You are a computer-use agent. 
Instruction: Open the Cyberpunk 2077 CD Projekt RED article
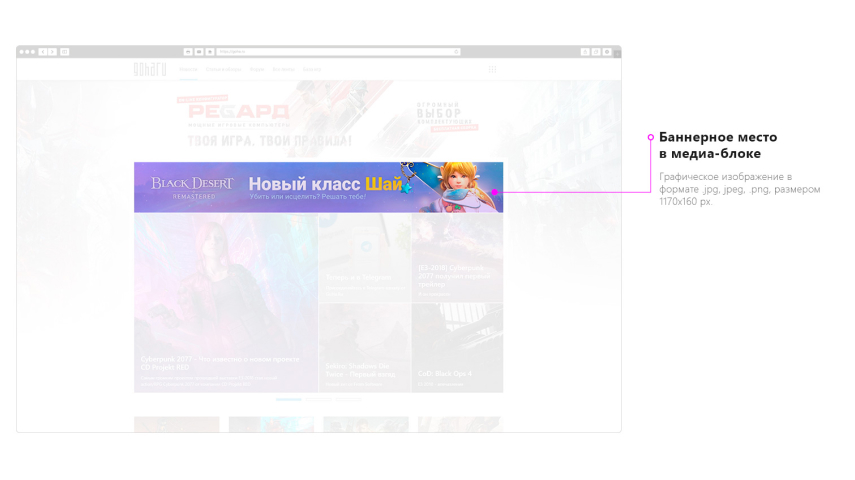pyautogui.click(x=226, y=303)
